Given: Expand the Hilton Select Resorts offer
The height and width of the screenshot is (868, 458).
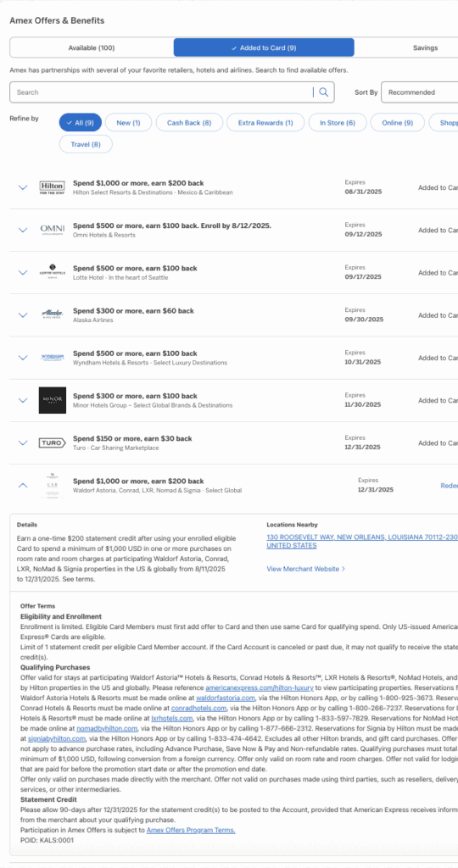Looking at the screenshot, I should coord(23,187).
